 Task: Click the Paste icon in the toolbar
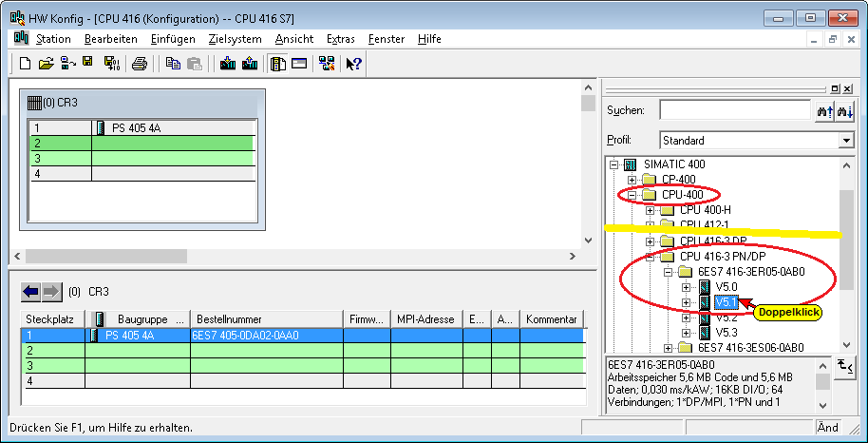pyautogui.click(x=195, y=64)
